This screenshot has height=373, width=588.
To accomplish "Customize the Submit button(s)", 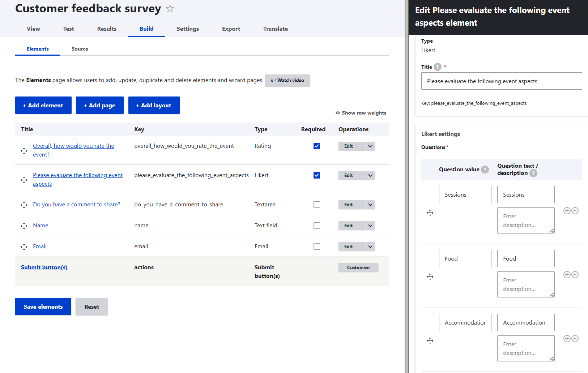I will [358, 267].
